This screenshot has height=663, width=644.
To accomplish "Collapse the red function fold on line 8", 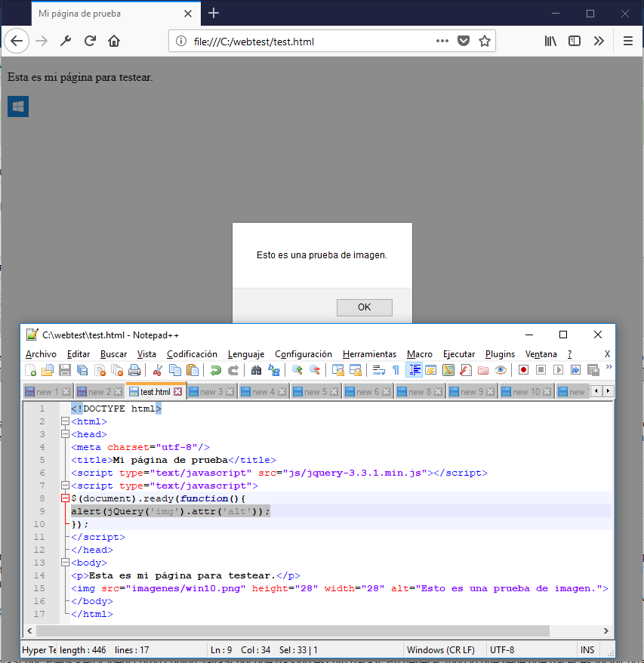I will coord(65,498).
